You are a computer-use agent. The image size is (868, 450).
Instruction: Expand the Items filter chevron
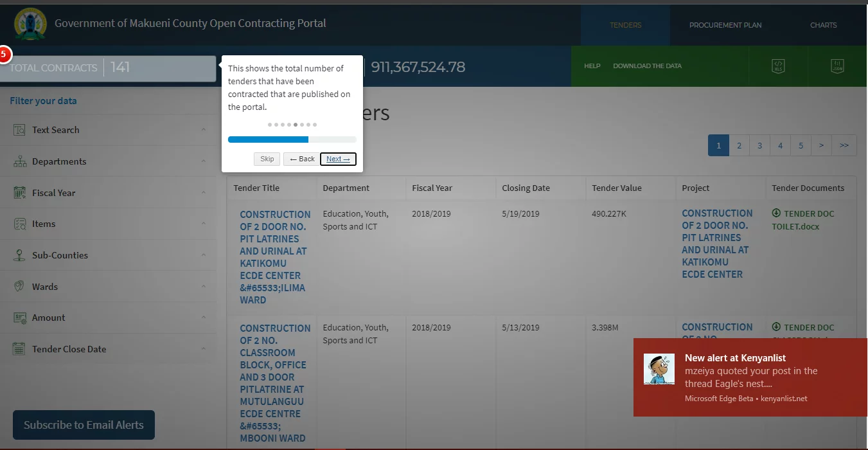tap(204, 224)
